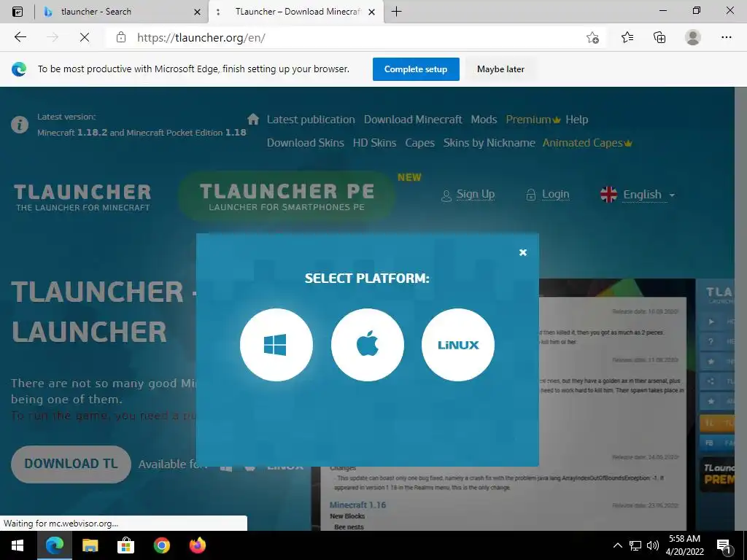This screenshot has height=560, width=747.
Task: Open browser profile avatar
Action: coord(693,37)
